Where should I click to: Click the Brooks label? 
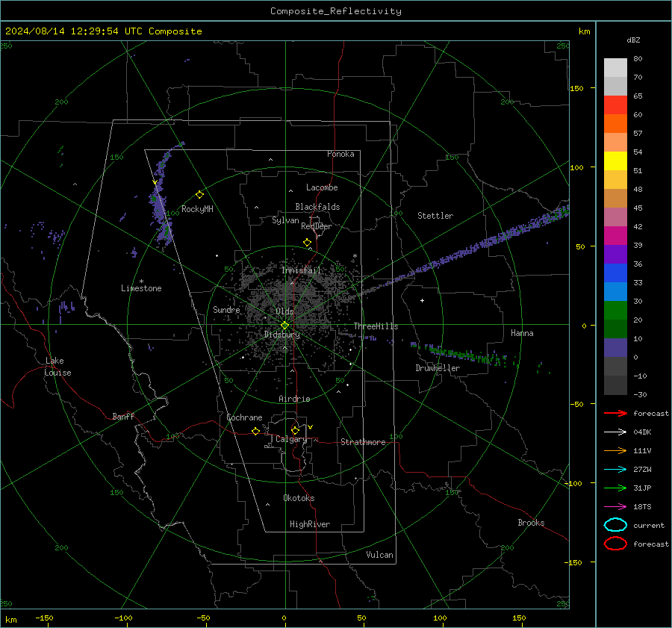[x=531, y=523]
